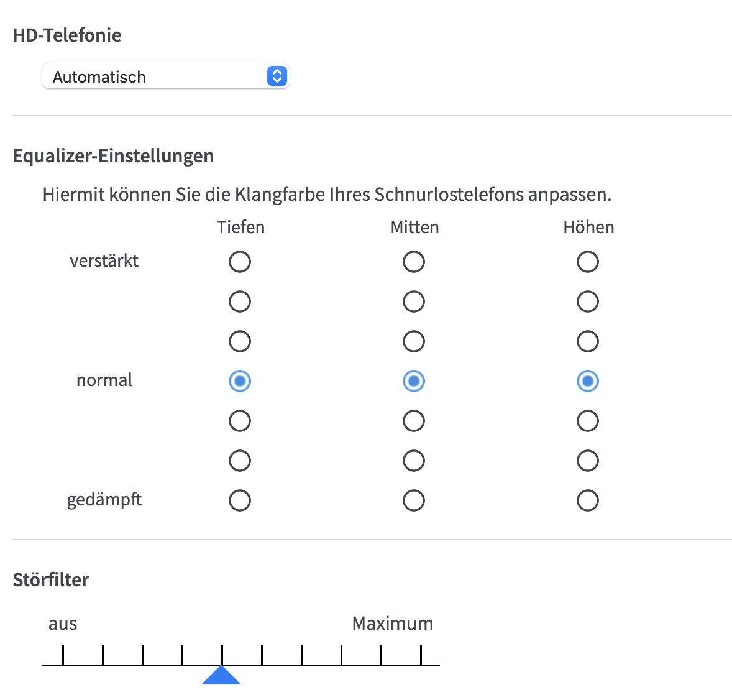The height and width of the screenshot is (700, 732).
Task: Set Störfilter slider to first tick near aus
Action: pos(63,656)
